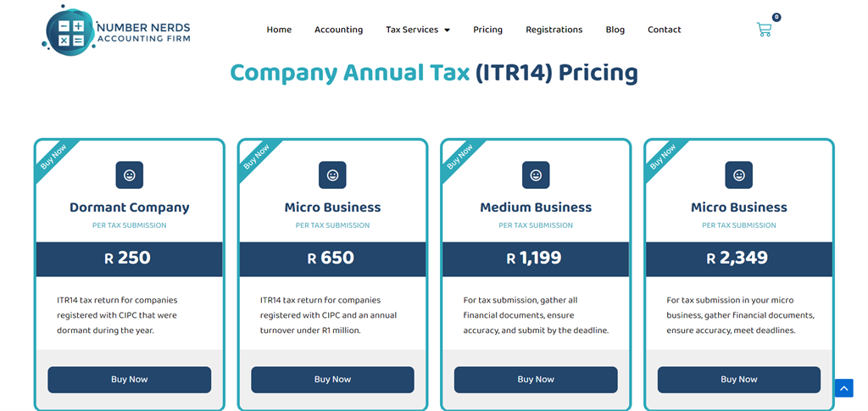Click the smiley icon on Dormant Company card
The image size is (868, 411).
point(130,175)
